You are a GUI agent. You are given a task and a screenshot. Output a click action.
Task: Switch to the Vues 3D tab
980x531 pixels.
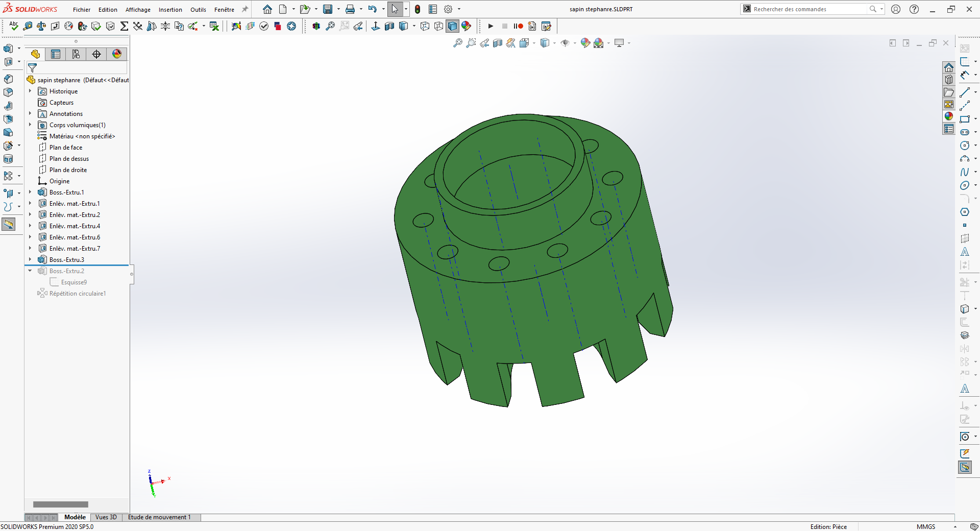pyautogui.click(x=106, y=517)
